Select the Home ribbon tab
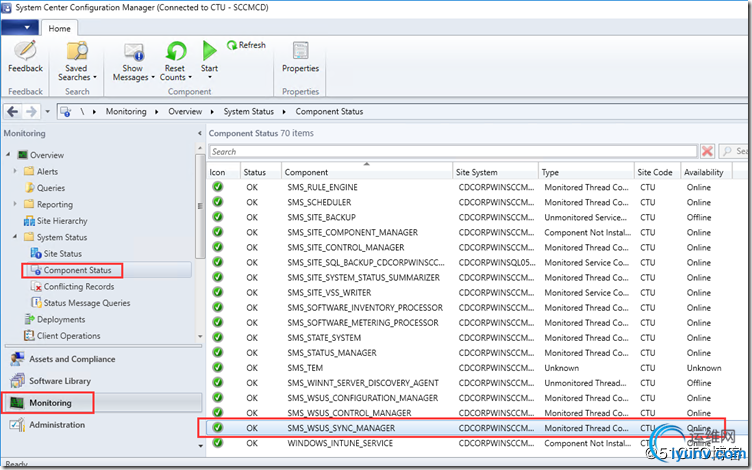The image size is (752, 470). [x=59, y=28]
